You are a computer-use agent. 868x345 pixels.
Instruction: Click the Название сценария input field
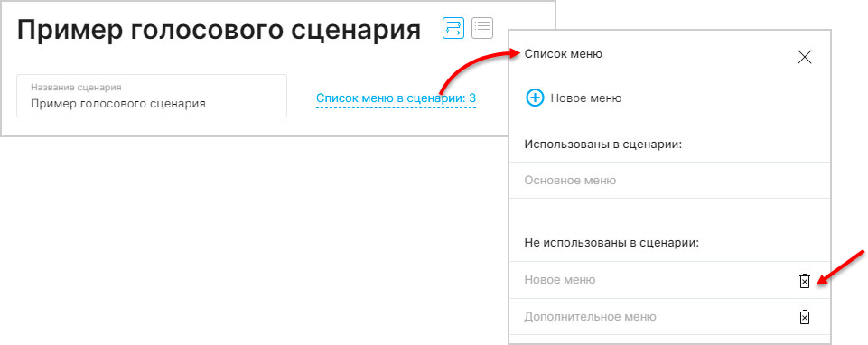[152, 96]
